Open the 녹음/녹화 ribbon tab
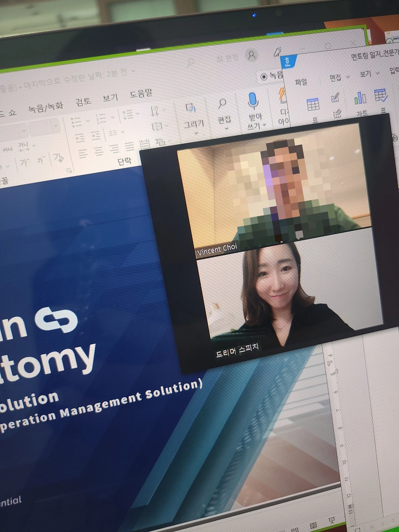This screenshot has height=532, width=399. [46, 107]
